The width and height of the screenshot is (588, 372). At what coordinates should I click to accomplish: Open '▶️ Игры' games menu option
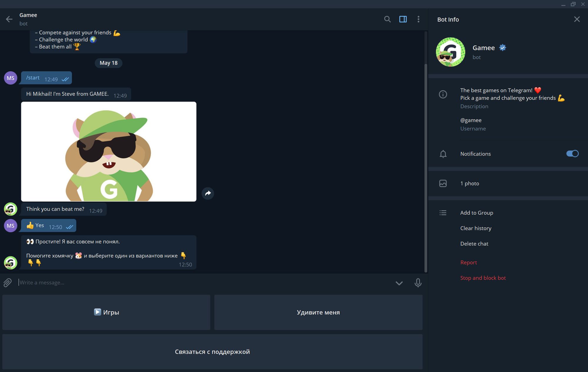pos(107,312)
